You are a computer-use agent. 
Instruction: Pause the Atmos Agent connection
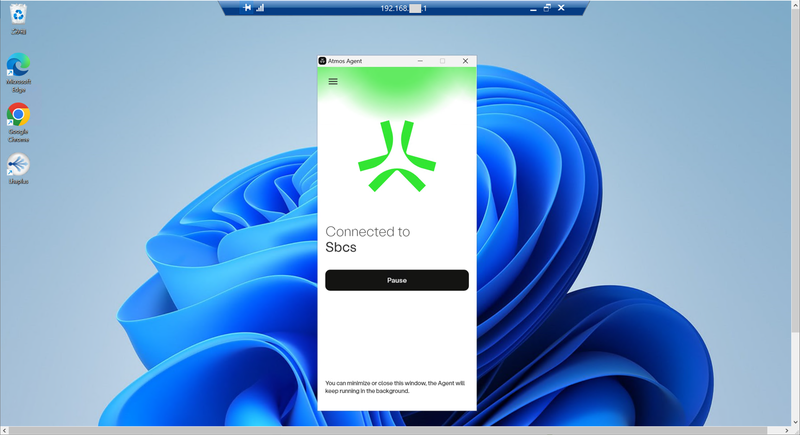click(397, 280)
